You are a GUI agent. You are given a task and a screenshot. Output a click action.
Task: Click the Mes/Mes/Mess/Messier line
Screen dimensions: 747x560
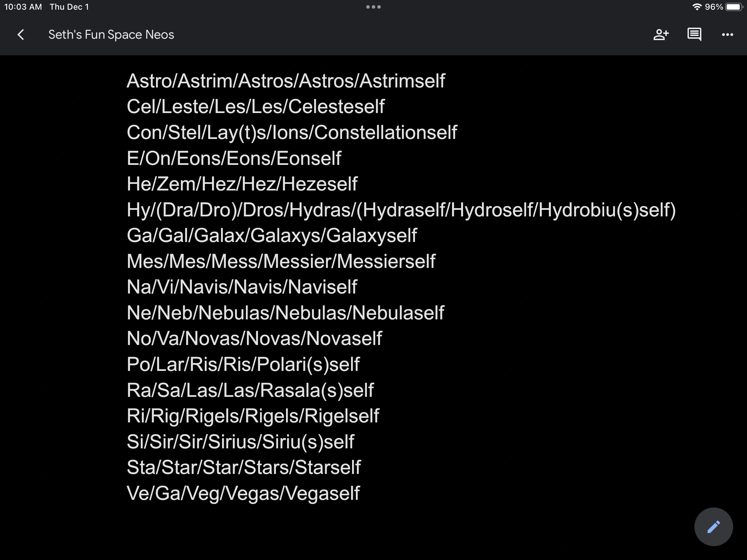tap(281, 261)
